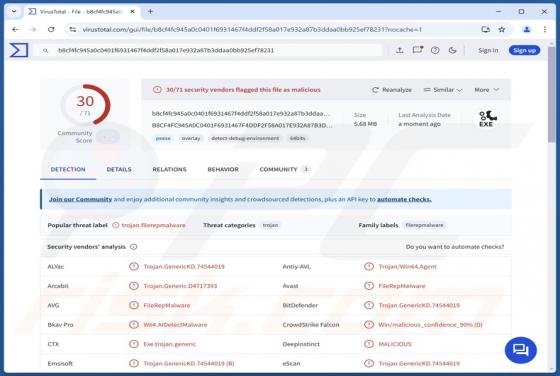Image resolution: width=560 pixels, height=376 pixels.
Task: Switch to the DETAILS tab
Action: [119, 169]
